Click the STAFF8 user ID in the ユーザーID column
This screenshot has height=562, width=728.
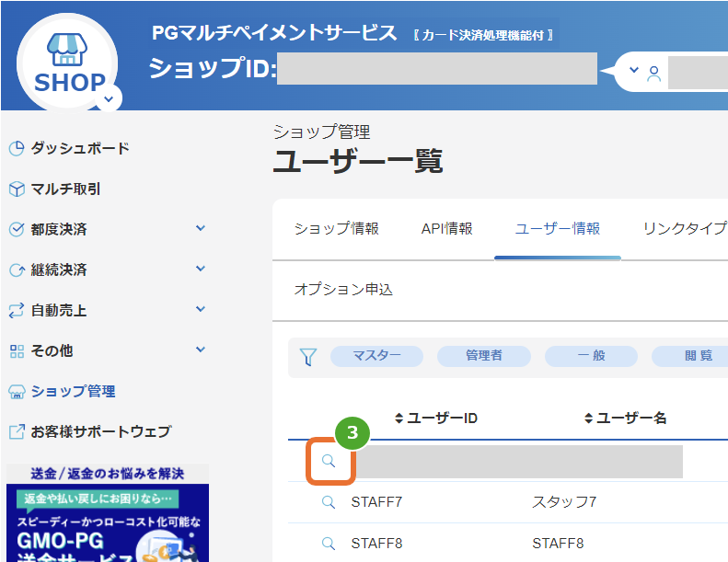coord(376,544)
